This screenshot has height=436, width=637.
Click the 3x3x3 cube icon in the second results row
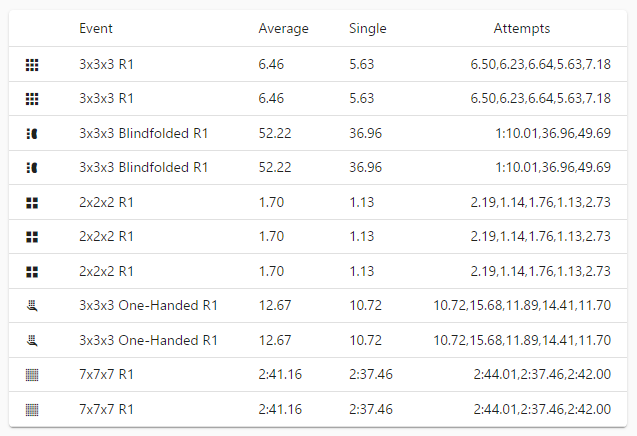coord(32,99)
